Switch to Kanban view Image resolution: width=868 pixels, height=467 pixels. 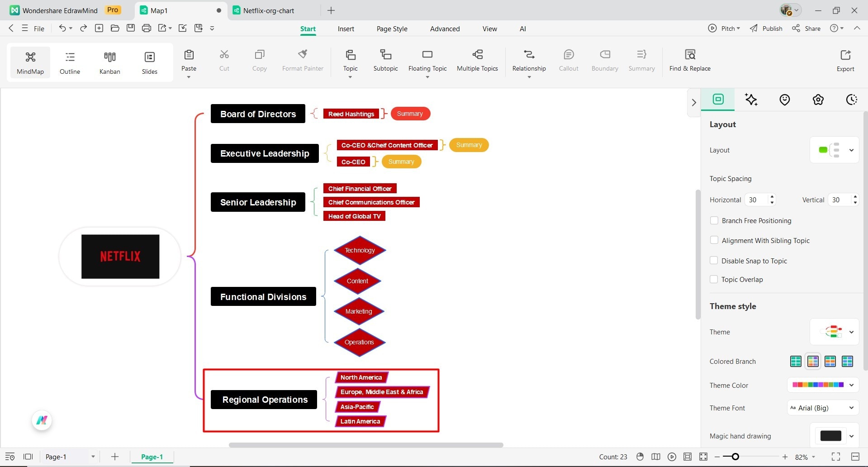click(110, 62)
